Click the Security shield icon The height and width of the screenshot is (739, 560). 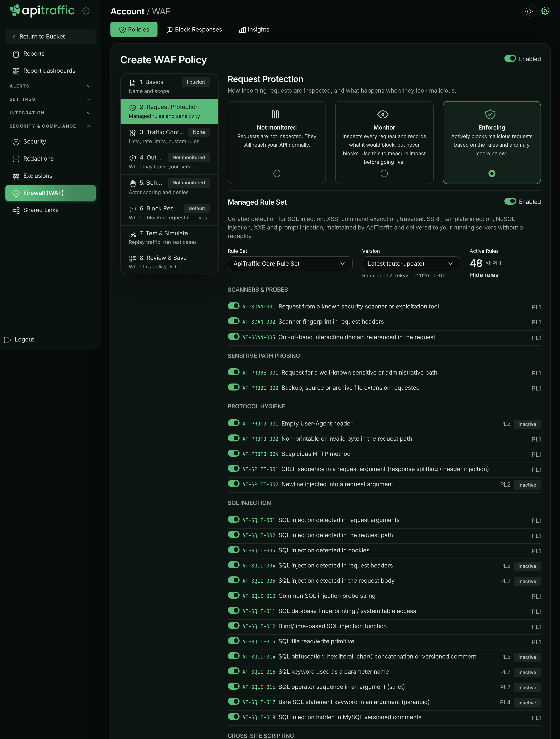(x=16, y=142)
